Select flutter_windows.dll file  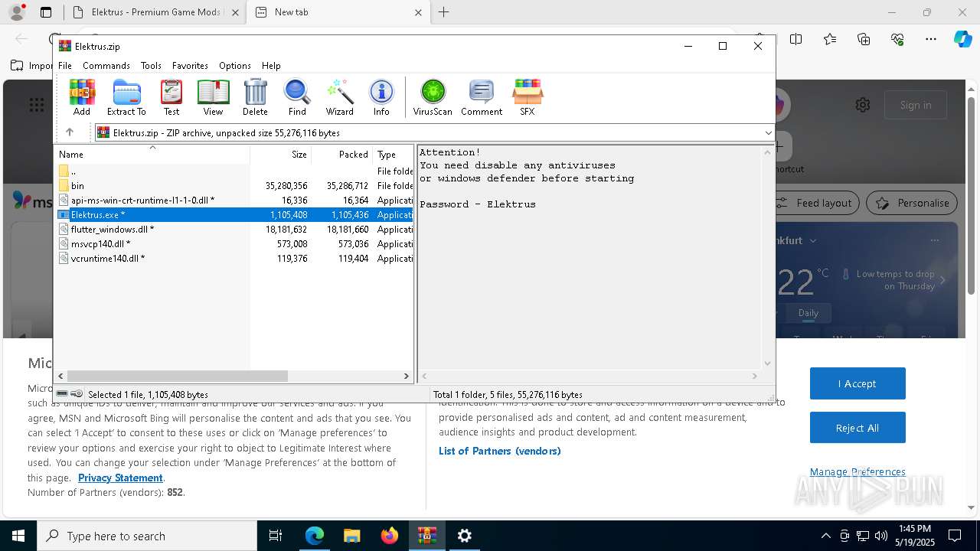[x=235, y=230]
